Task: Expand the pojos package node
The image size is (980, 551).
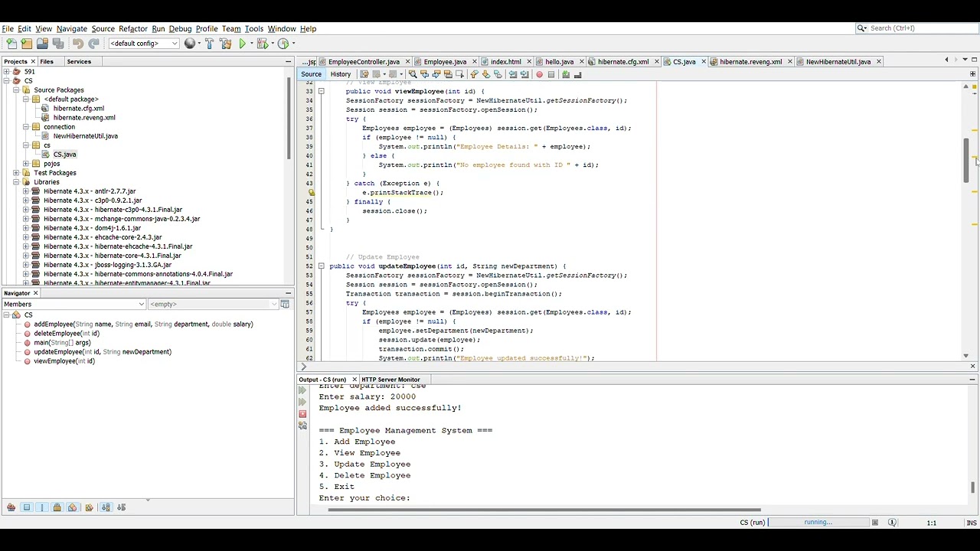Action: pyautogui.click(x=26, y=164)
